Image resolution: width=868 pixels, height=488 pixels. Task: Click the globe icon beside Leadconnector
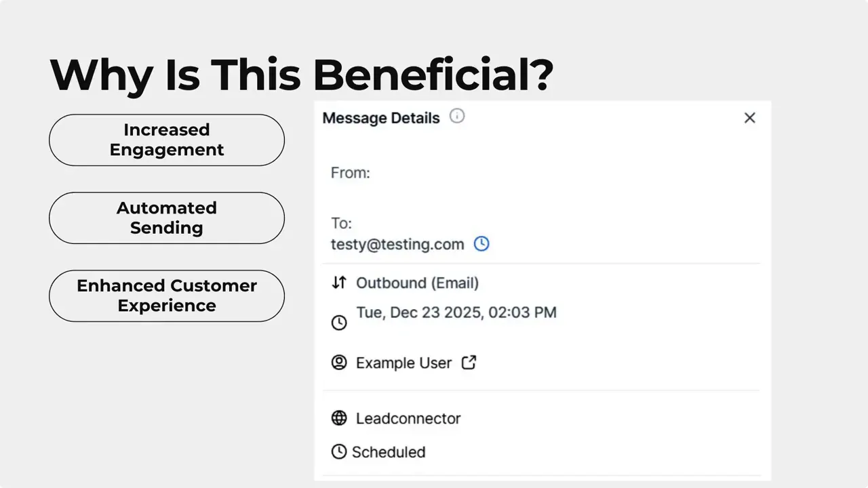339,418
